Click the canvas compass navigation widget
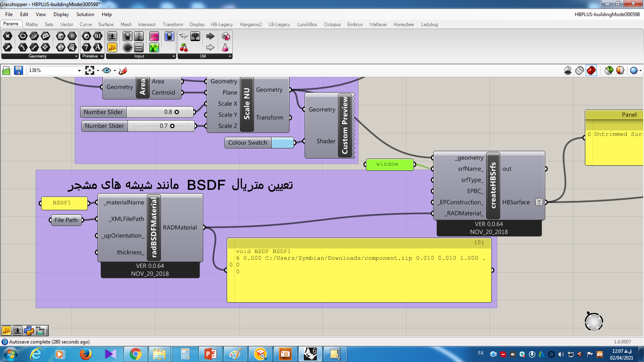This screenshot has height=362, width=644. click(x=594, y=321)
